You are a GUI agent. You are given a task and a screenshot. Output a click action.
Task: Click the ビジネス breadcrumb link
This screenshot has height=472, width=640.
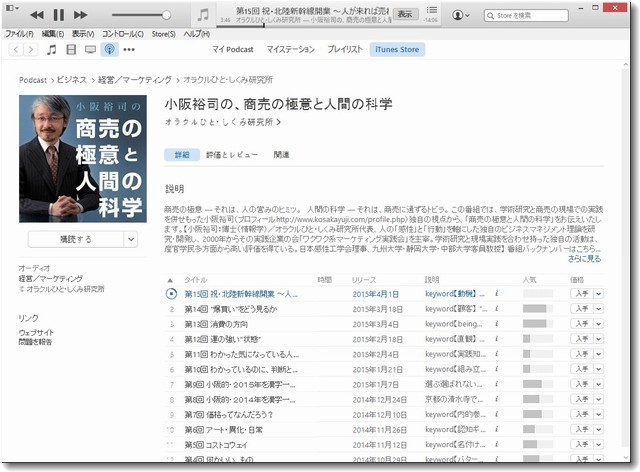[72, 80]
